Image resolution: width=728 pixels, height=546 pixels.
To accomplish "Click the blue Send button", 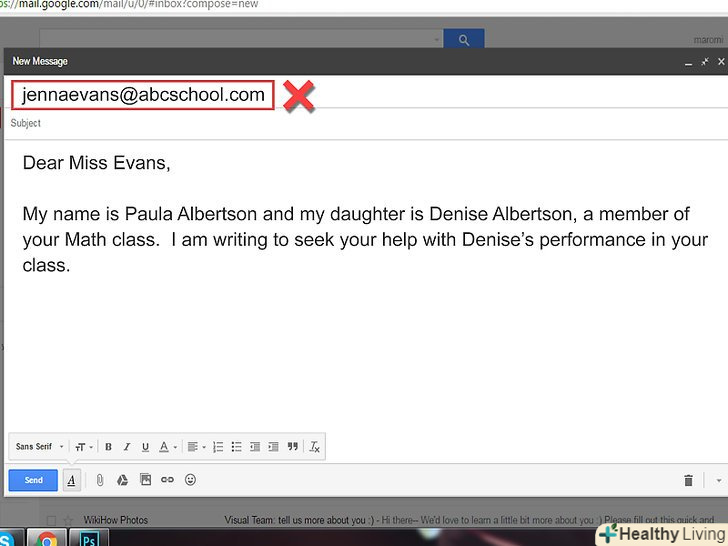I will tap(33, 480).
